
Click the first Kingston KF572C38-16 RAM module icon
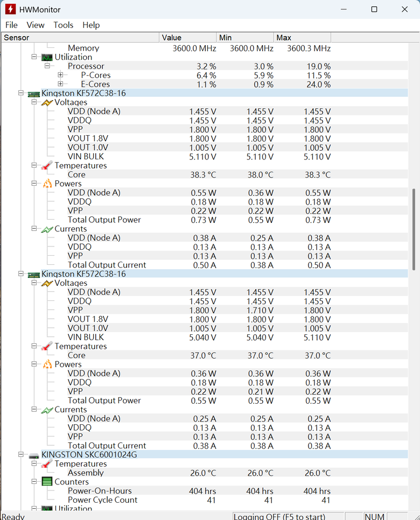[x=33, y=94]
